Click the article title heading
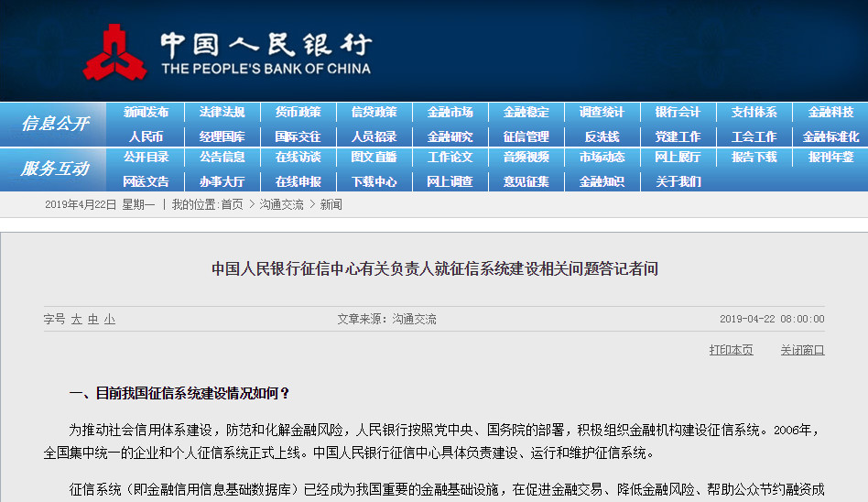Image resolution: width=868 pixels, height=502 pixels. click(x=435, y=268)
